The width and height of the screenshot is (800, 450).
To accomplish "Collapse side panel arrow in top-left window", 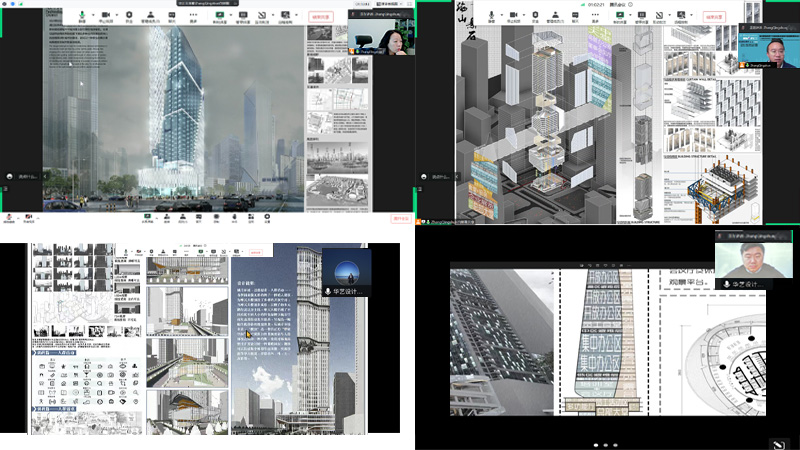I will point(45,176).
